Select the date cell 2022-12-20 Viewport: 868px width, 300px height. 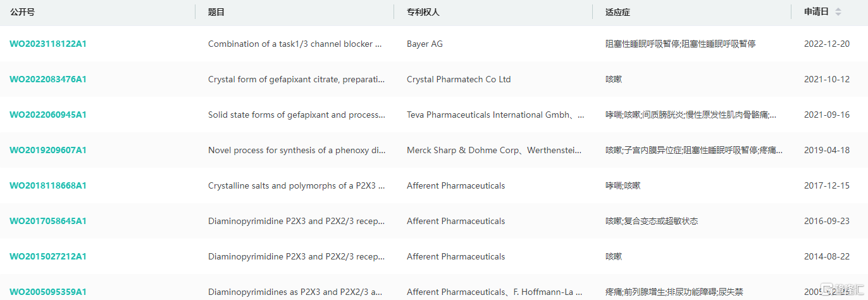(827, 44)
